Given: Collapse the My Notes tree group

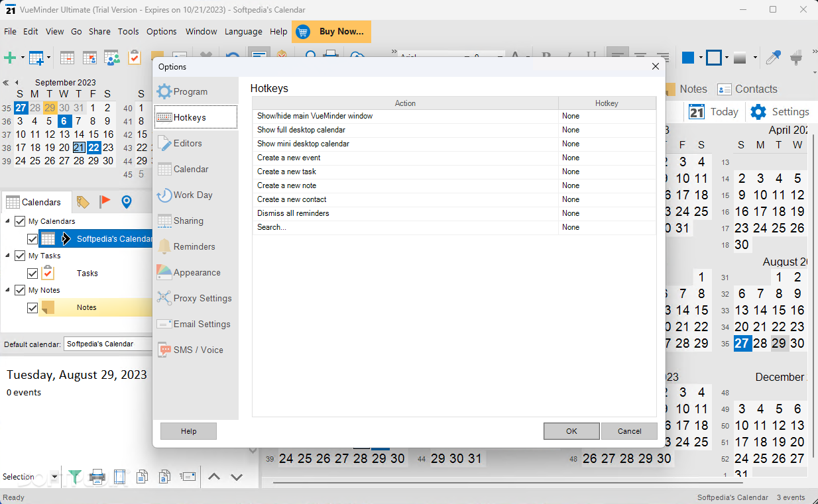Looking at the screenshot, I should click(8, 290).
